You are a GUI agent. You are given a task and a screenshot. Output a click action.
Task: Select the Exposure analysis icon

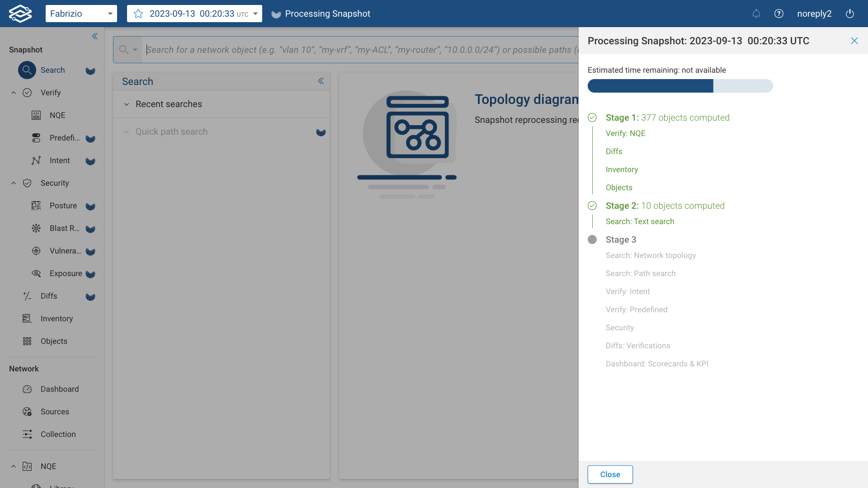pos(36,273)
